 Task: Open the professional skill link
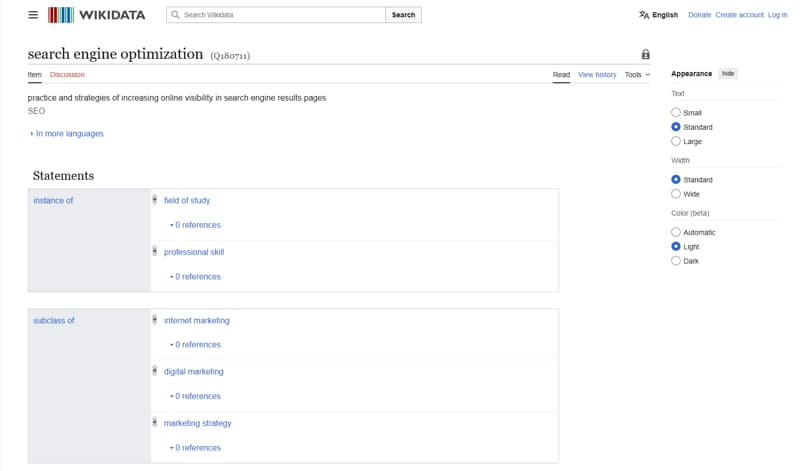[194, 252]
